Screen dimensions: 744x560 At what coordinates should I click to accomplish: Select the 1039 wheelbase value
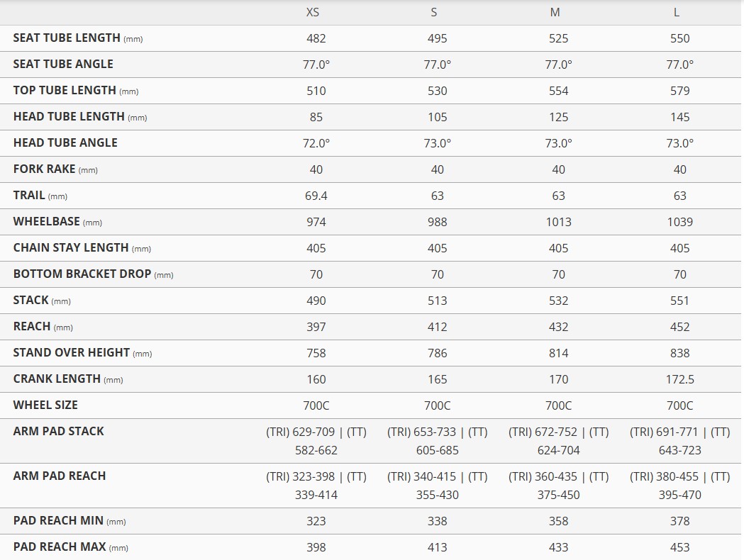tap(680, 222)
